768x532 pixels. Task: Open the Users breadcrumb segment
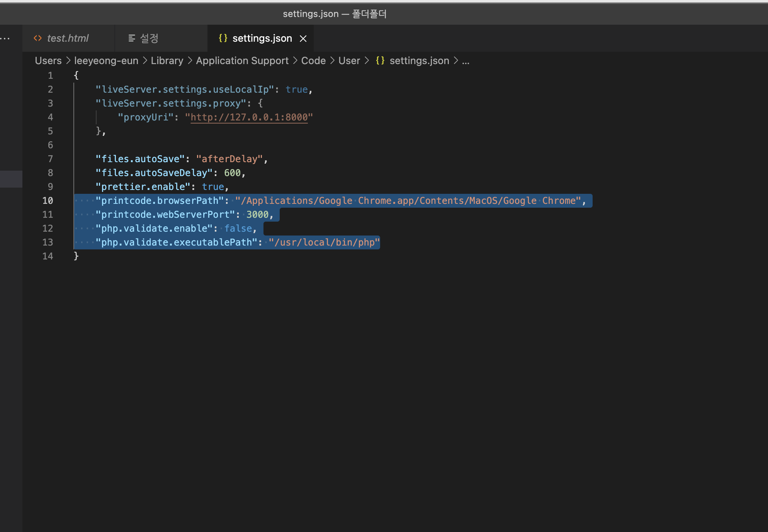(48, 61)
